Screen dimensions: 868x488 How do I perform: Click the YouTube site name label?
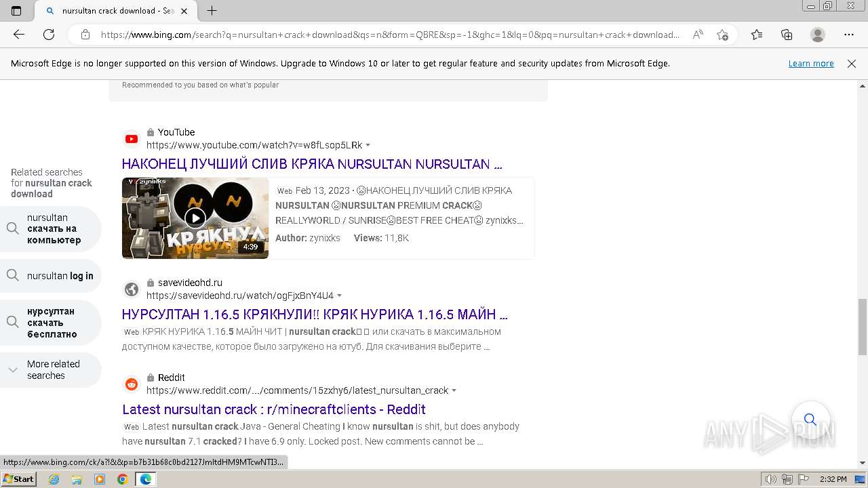click(x=176, y=132)
